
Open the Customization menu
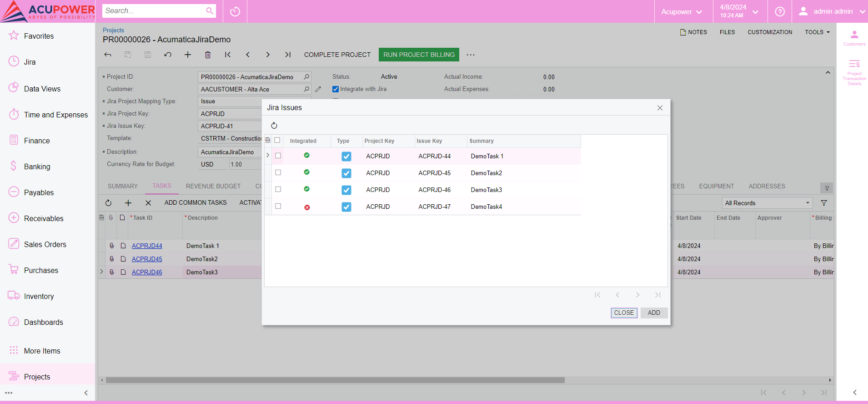(770, 32)
